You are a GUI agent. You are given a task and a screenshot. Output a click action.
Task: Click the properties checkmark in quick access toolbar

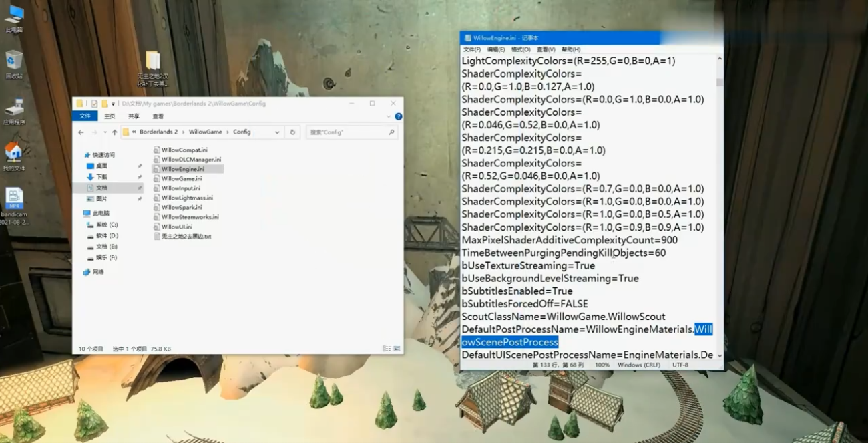(95, 104)
